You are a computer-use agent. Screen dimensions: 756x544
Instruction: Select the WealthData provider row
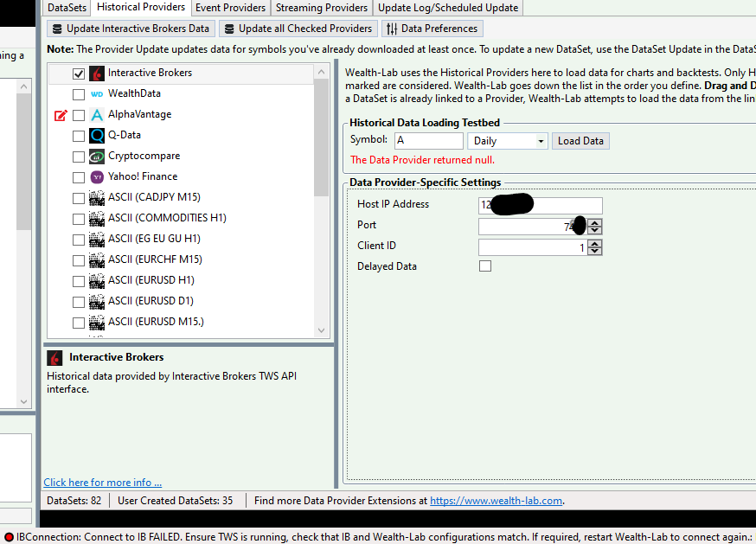(181, 94)
